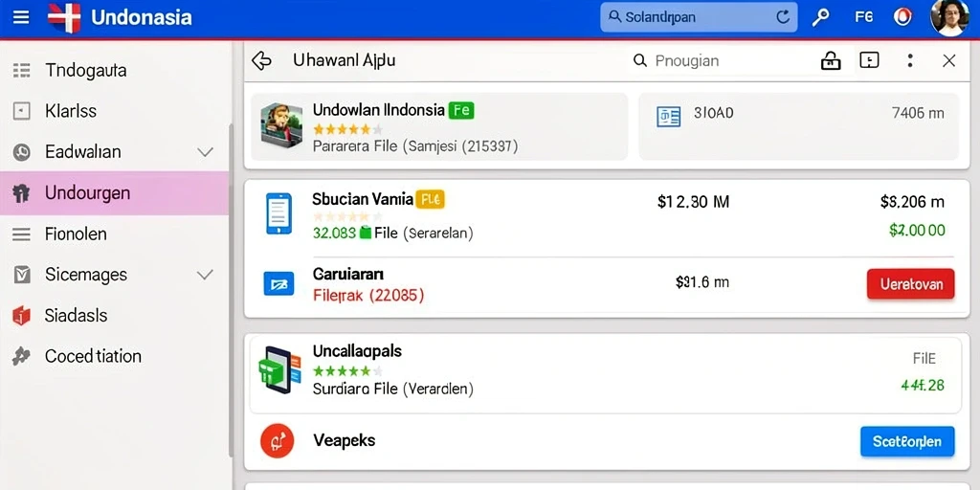Click the sidebar vertical scrollbar
The width and height of the screenshot is (980, 490).
(231, 287)
